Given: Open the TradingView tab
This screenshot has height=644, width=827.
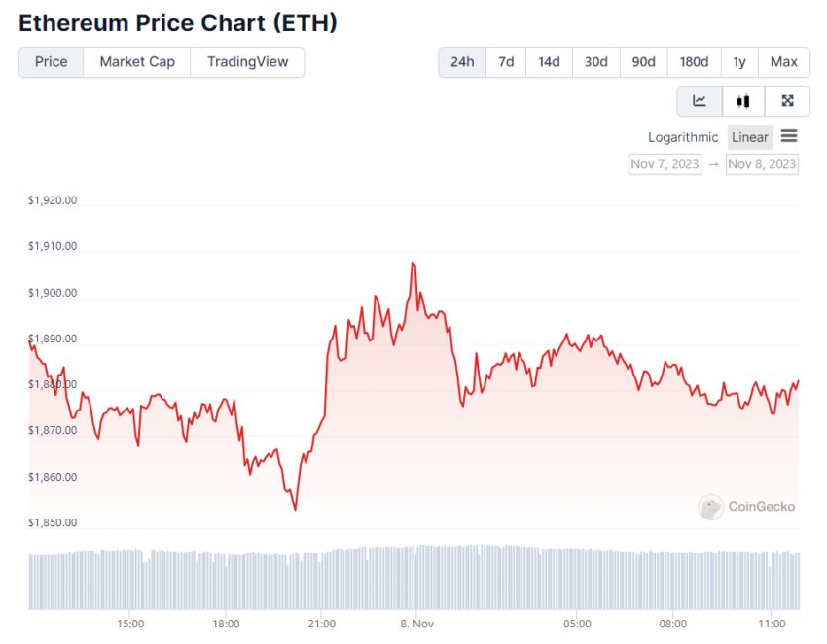Looking at the screenshot, I should (247, 62).
